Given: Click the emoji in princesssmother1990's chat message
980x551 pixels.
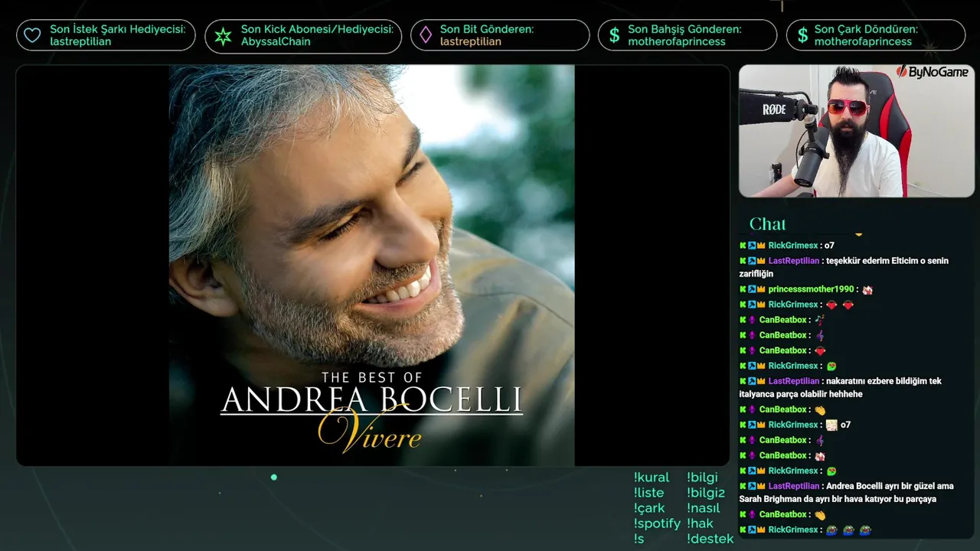Looking at the screenshot, I should tap(867, 290).
